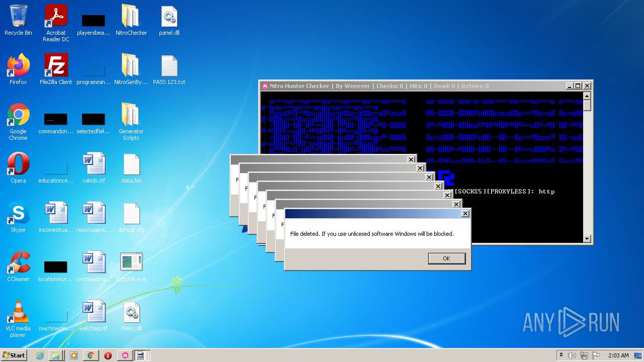Select the data.bin file
The height and width of the screenshot is (362, 644).
pyautogui.click(x=131, y=168)
